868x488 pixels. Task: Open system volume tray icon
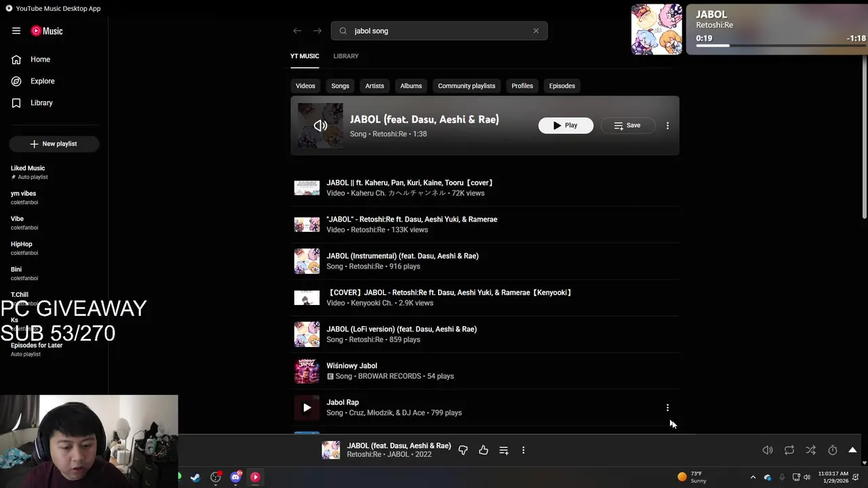(x=807, y=477)
